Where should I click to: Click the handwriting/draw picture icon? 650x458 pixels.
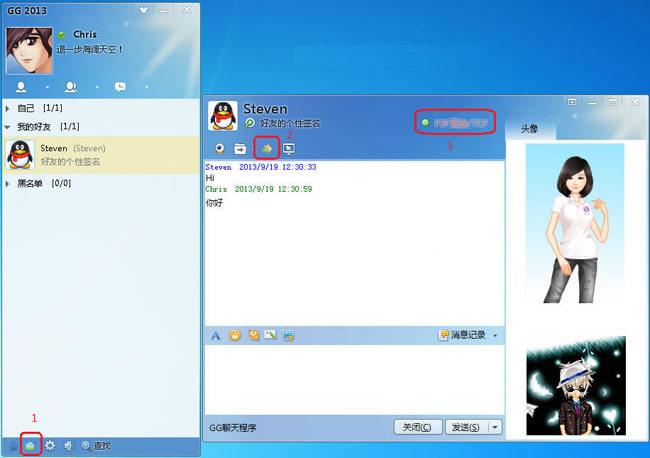pyautogui.click(x=271, y=335)
